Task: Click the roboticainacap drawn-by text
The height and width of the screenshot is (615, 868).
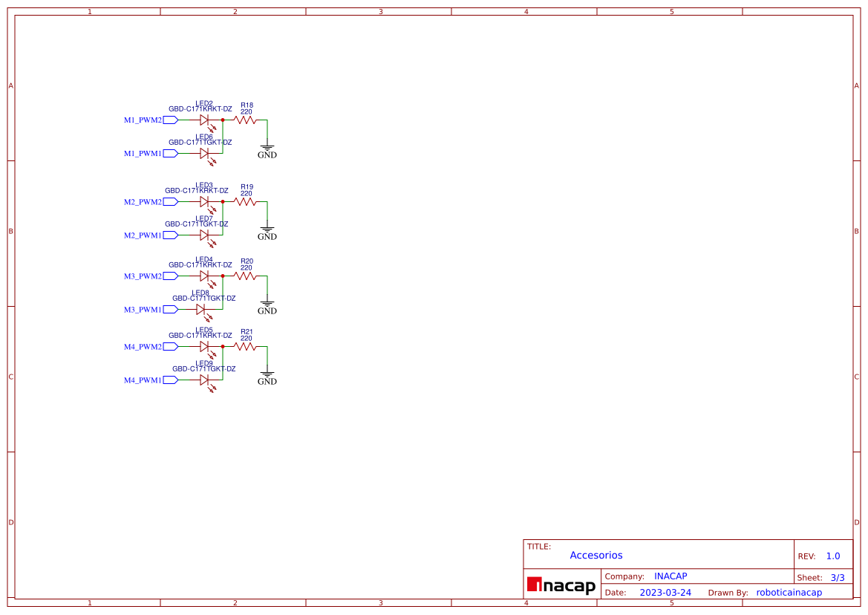Action: pyautogui.click(x=789, y=592)
